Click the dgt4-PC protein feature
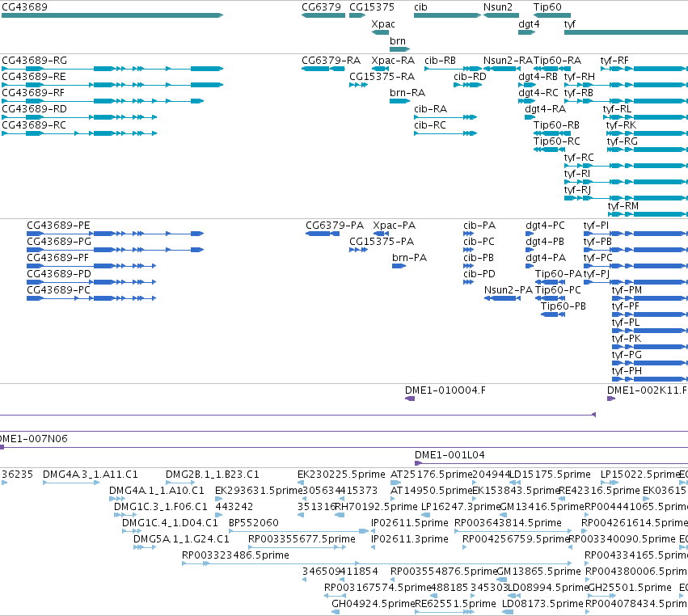688x616 pixels. tap(530, 234)
